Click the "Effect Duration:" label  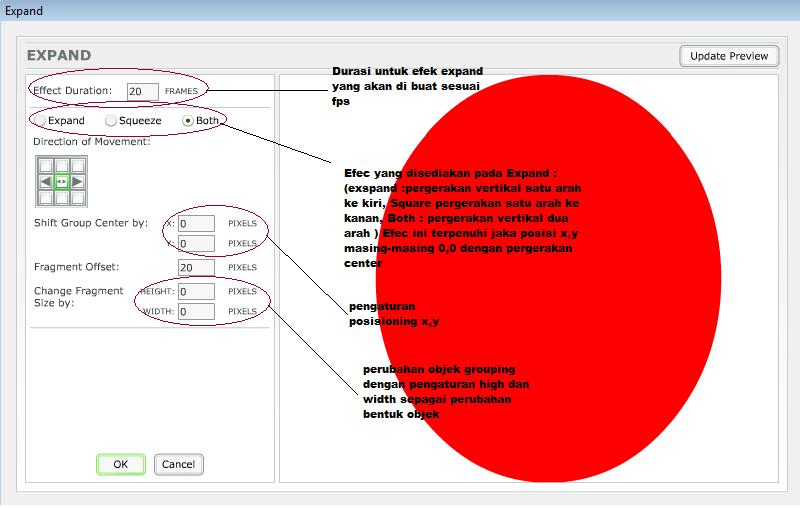(x=72, y=91)
